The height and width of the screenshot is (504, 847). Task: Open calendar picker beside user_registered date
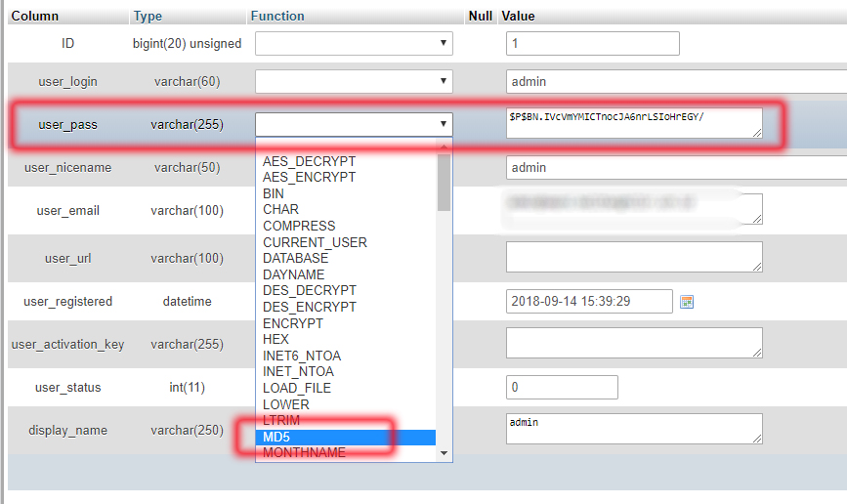(x=687, y=302)
